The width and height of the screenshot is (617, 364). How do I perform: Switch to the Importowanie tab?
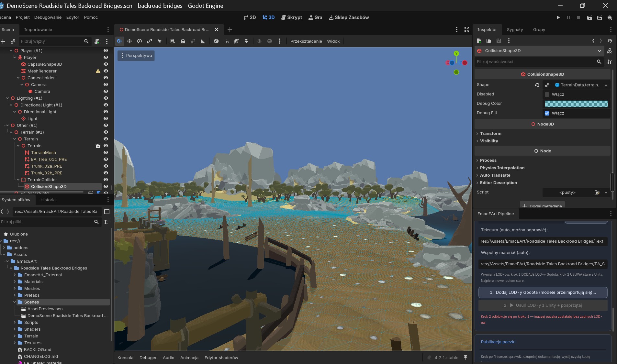click(38, 29)
